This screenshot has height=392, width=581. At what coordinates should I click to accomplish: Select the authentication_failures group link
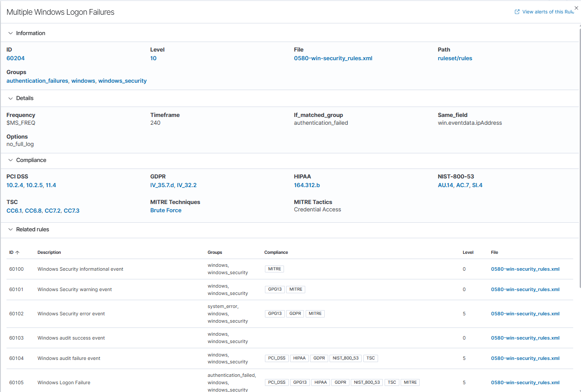(37, 81)
